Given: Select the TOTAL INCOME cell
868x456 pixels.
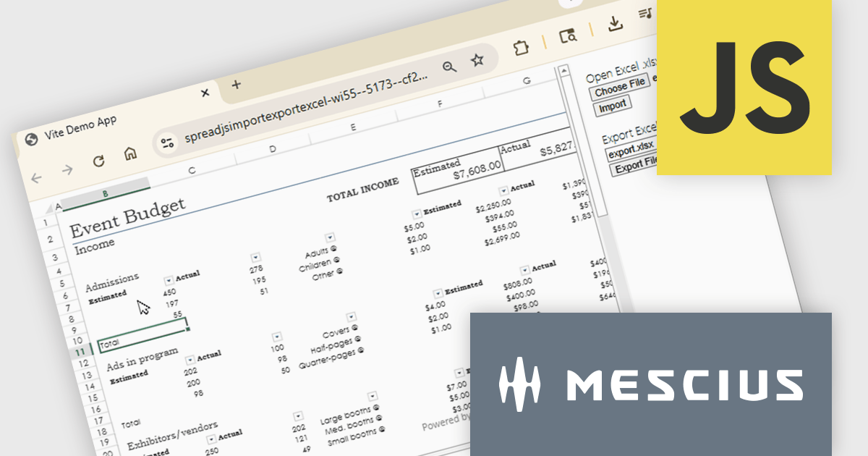Looking at the screenshot, I should coord(362,189).
